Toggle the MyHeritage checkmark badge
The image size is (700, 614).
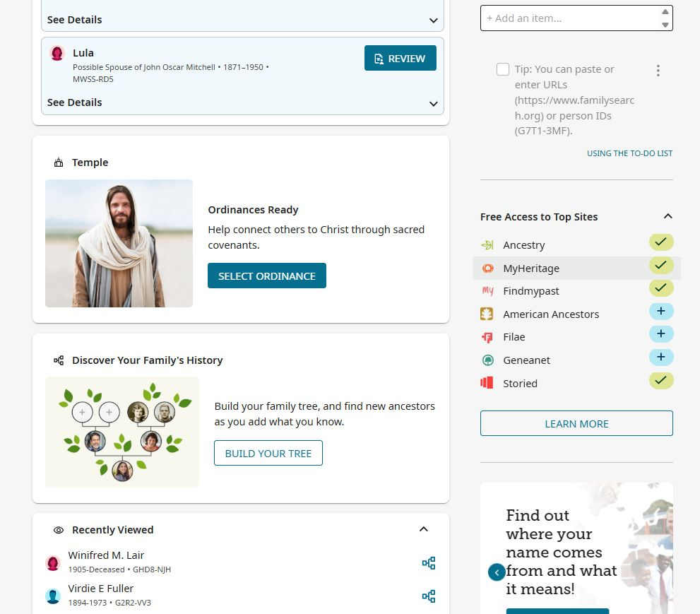[661, 265]
